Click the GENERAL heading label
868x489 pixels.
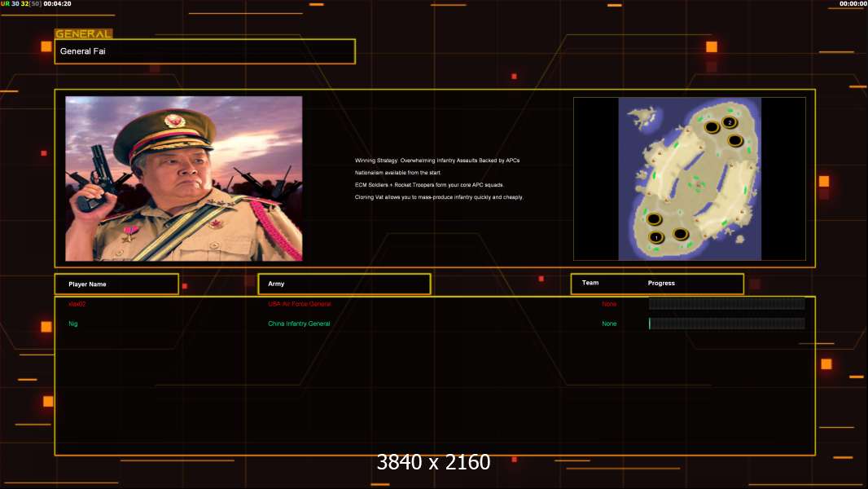[x=83, y=33]
